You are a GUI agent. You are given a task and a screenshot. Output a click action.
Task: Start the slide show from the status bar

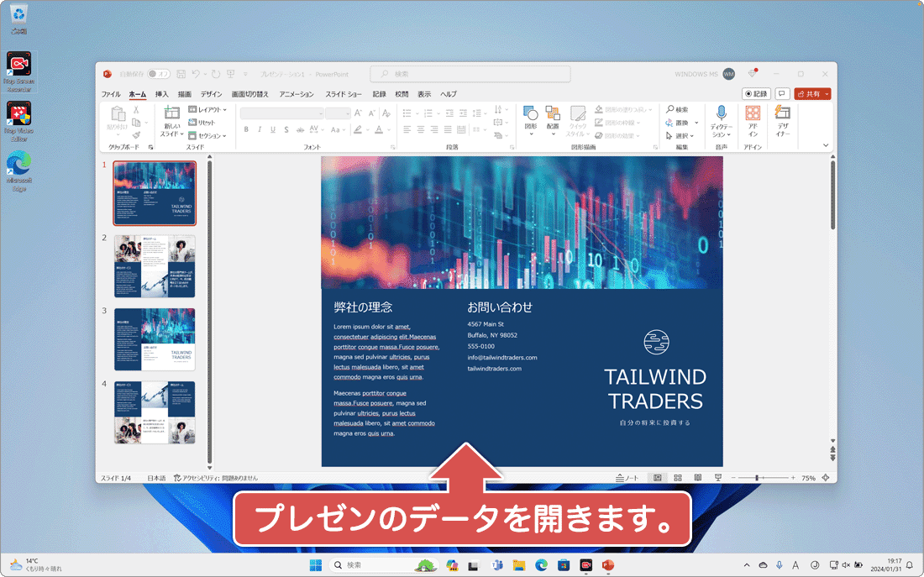(x=718, y=477)
